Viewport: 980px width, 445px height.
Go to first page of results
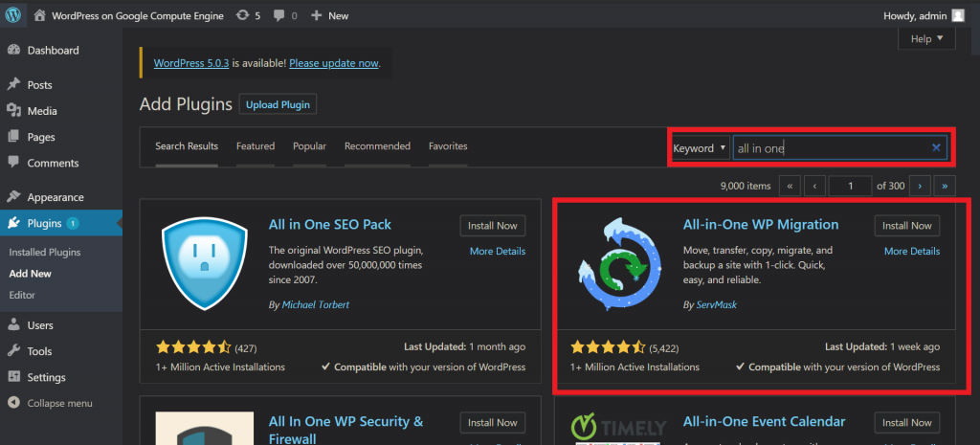[790, 186]
